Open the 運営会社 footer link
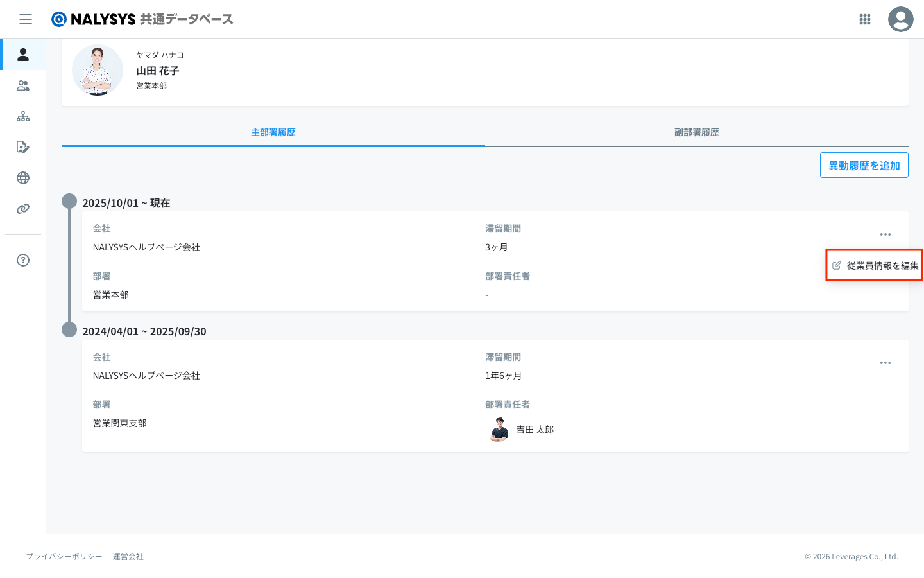Viewport: 924px width, 578px height. pos(128,557)
